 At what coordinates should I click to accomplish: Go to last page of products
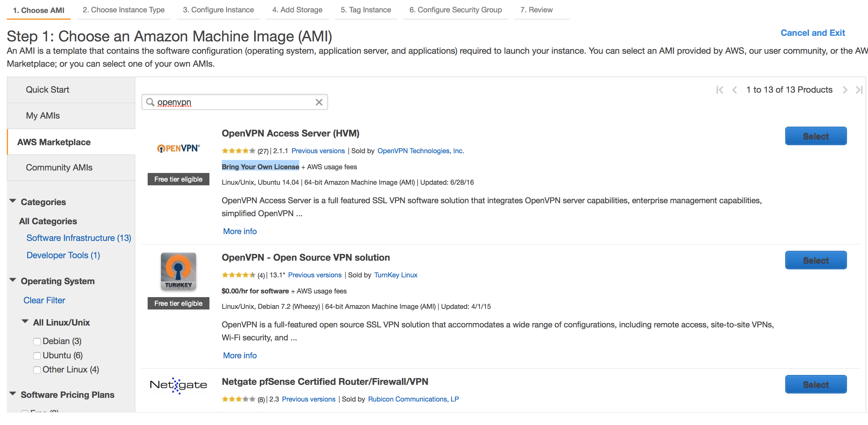(859, 90)
